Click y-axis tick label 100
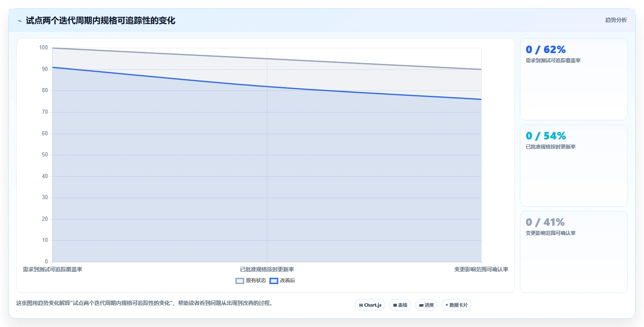Image resolution: width=644 pixels, height=327 pixels. pos(44,48)
